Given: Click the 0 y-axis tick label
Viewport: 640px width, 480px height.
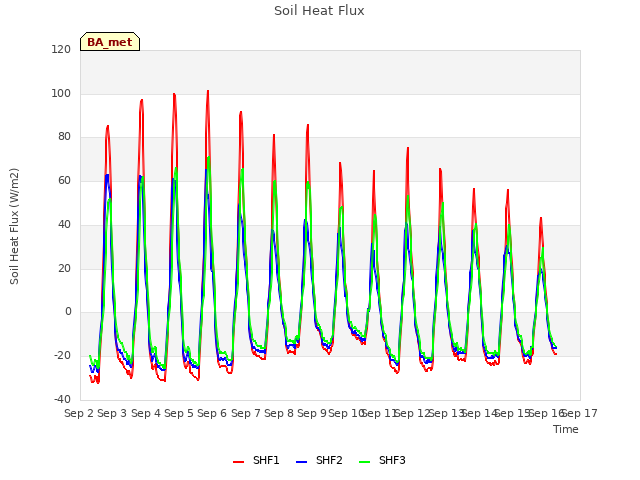Looking at the screenshot, I should click(x=68, y=312).
